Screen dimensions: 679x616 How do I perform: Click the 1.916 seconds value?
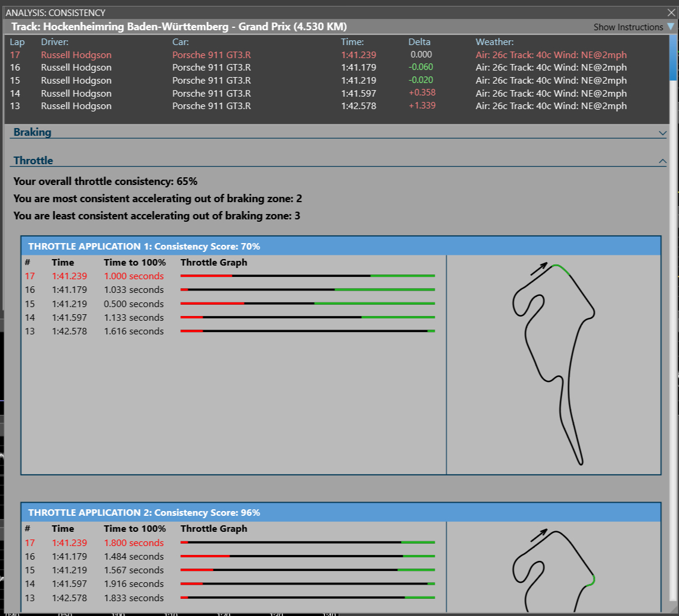click(134, 584)
